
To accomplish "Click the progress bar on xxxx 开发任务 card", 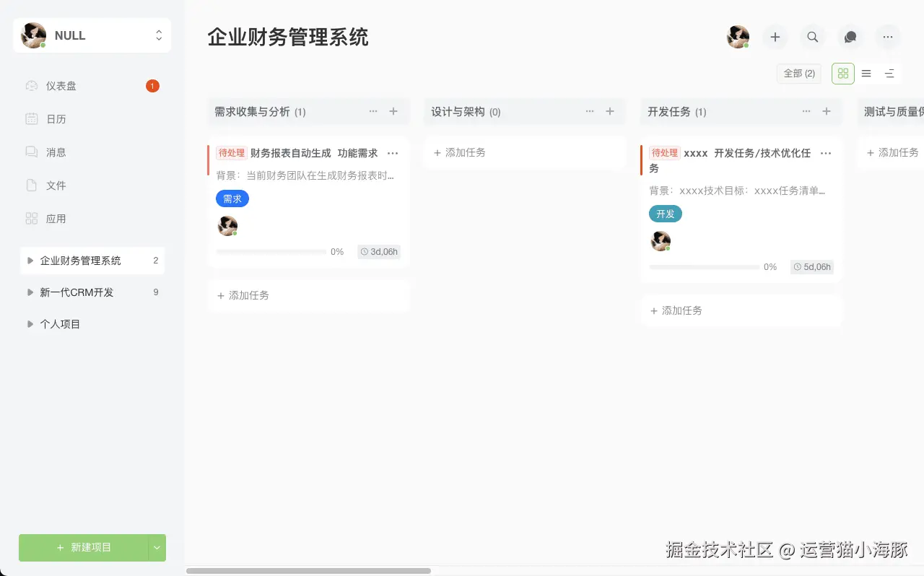I will point(705,267).
